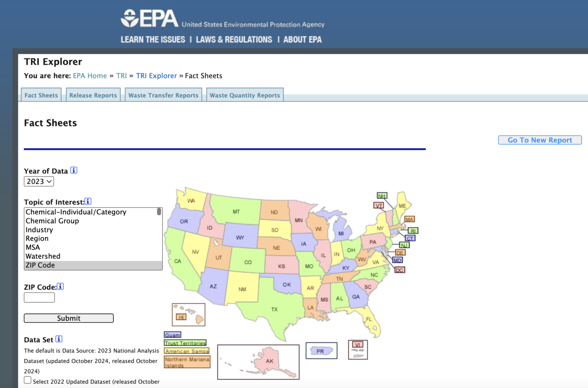
Task: Open the Release Reports tab
Action: 93,95
